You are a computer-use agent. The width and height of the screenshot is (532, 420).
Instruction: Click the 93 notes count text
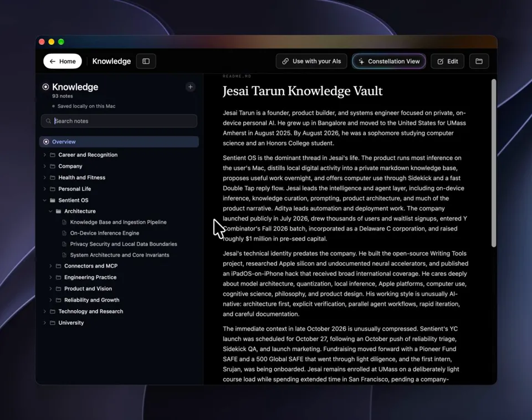tap(63, 96)
